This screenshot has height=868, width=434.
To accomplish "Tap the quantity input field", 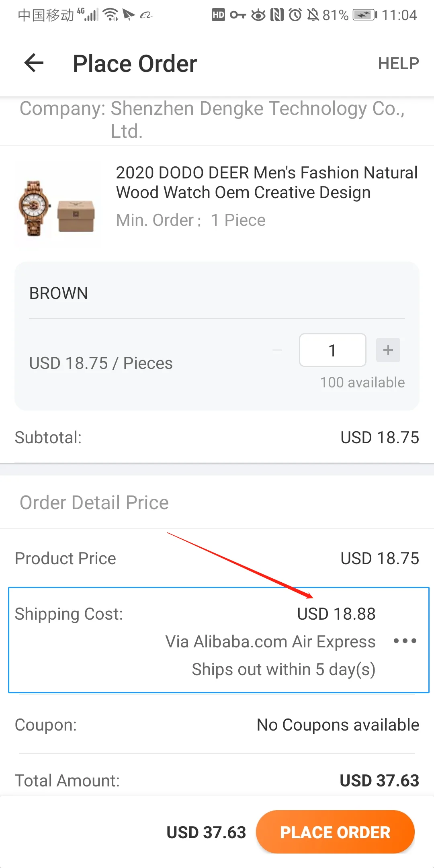I will tap(332, 350).
